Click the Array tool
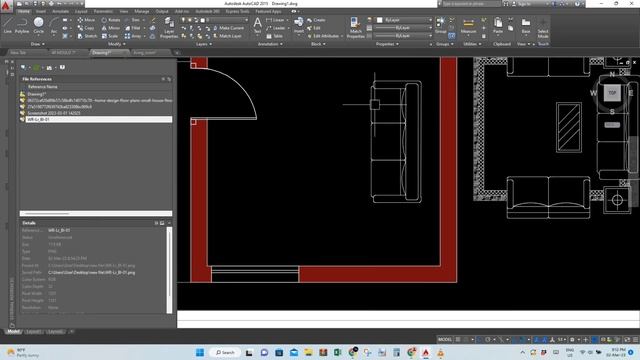Viewport: 640px width, 360px height. click(133, 36)
